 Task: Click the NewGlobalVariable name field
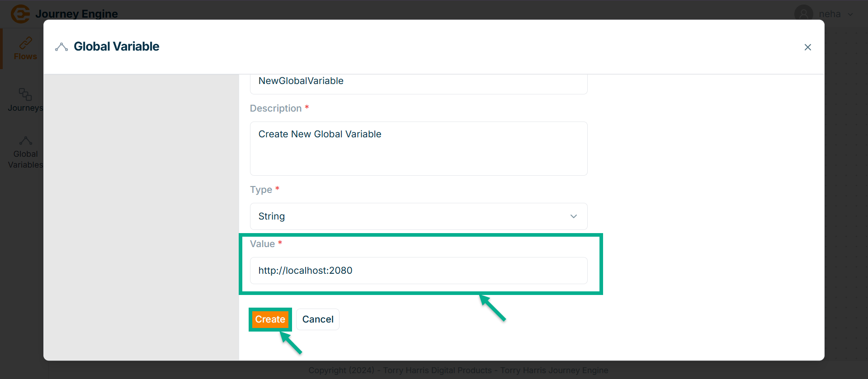click(x=418, y=82)
